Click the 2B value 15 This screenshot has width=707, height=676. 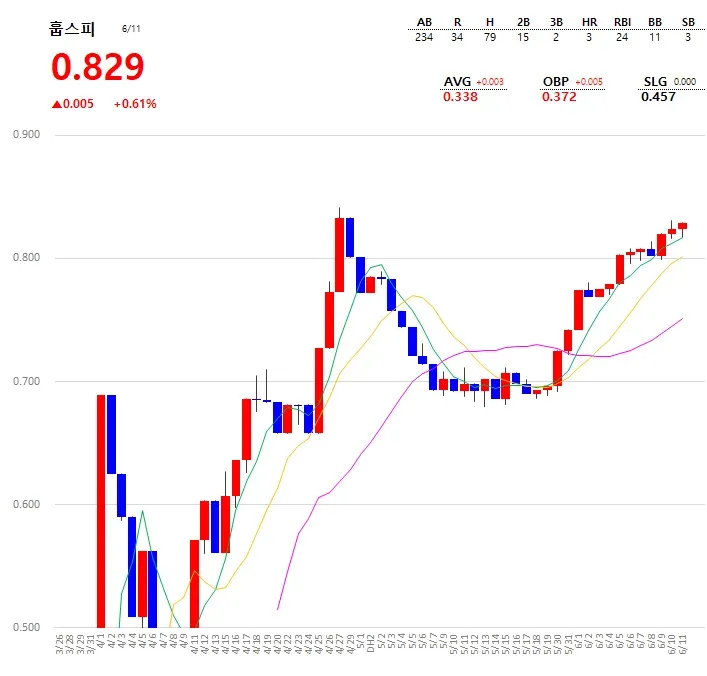(523, 37)
